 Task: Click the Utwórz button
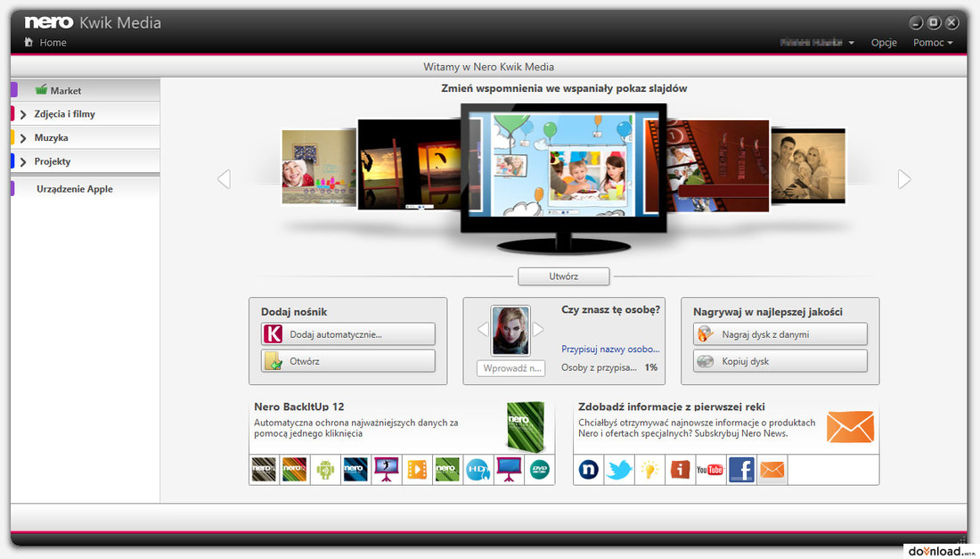point(564,276)
